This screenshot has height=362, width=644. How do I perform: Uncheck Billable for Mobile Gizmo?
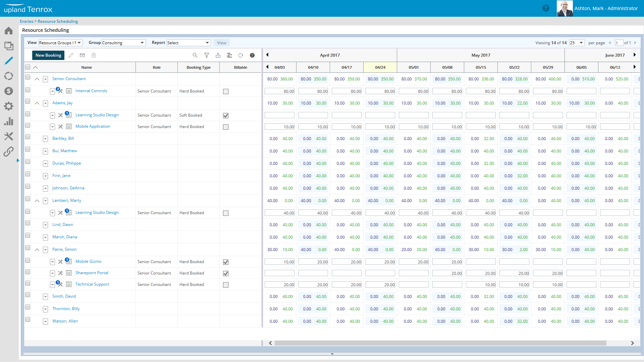tap(226, 262)
